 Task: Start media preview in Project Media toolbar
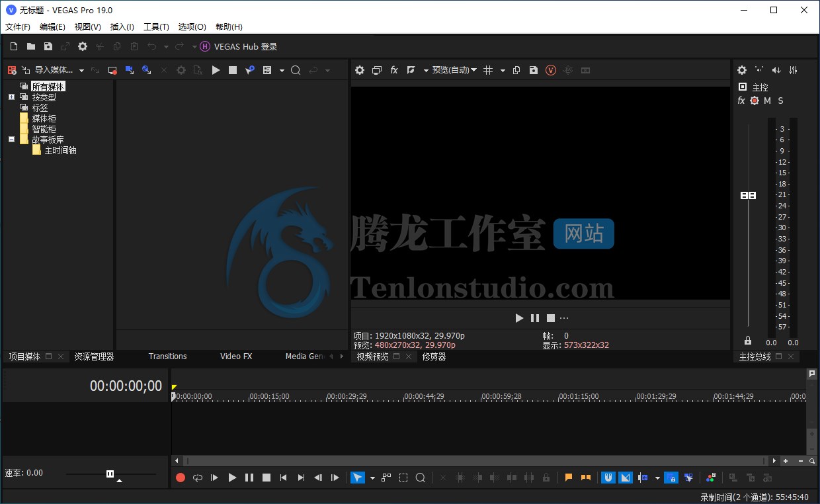pos(216,70)
